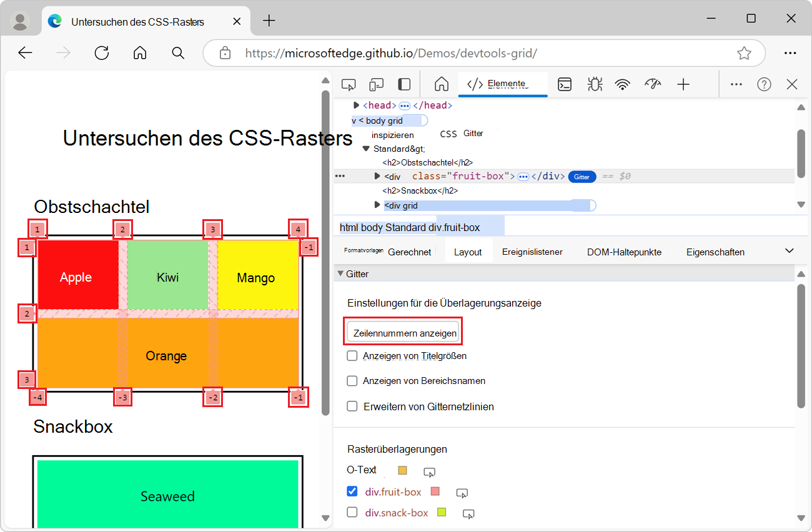Image resolution: width=812 pixels, height=532 pixels.
Task: Activate the inspect element picker tool
Action: [x=349, y=84]
